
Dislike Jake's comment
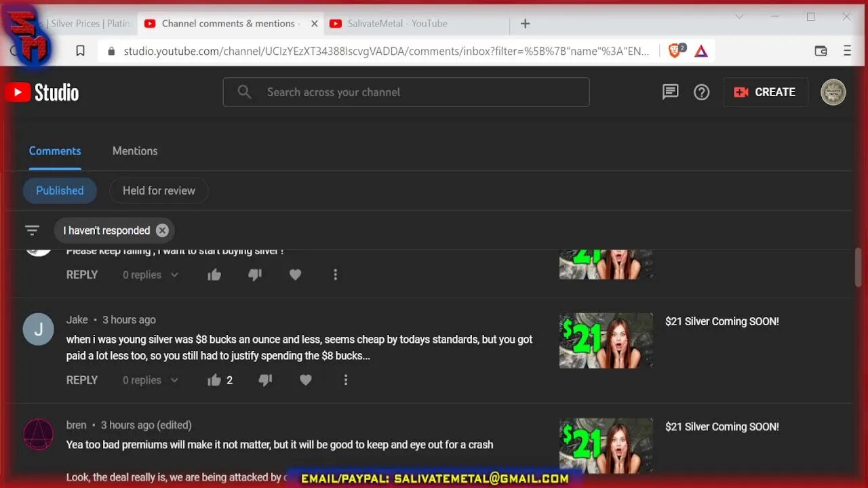click(x=265, y=380)
